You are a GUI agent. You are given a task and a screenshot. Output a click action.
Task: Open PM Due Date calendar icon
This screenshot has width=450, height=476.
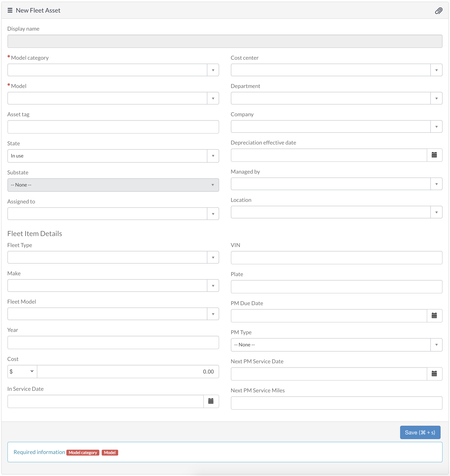[434, 316]
